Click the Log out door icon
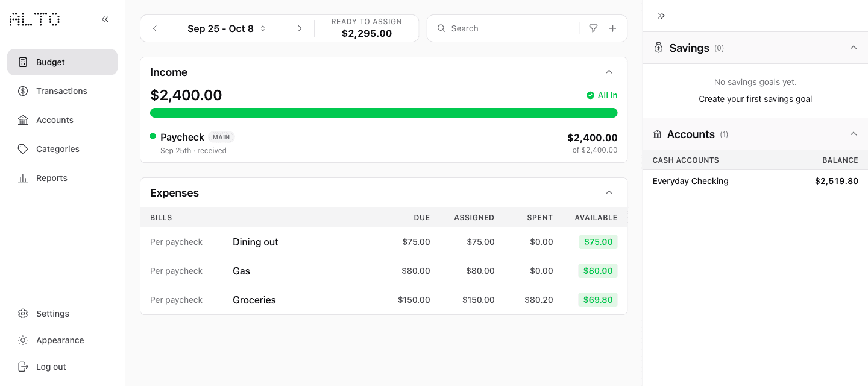868x386 pixels. coord(23,367)
